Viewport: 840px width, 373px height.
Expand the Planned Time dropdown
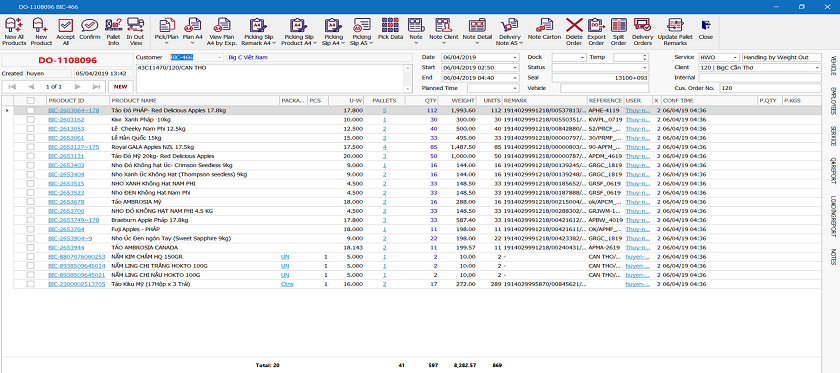point(515,88)
